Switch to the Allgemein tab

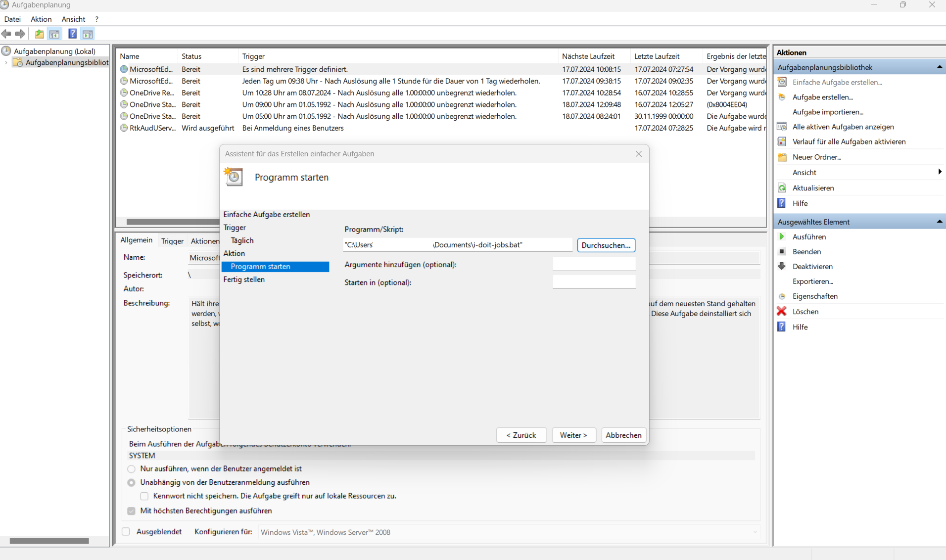pos(137,240)
